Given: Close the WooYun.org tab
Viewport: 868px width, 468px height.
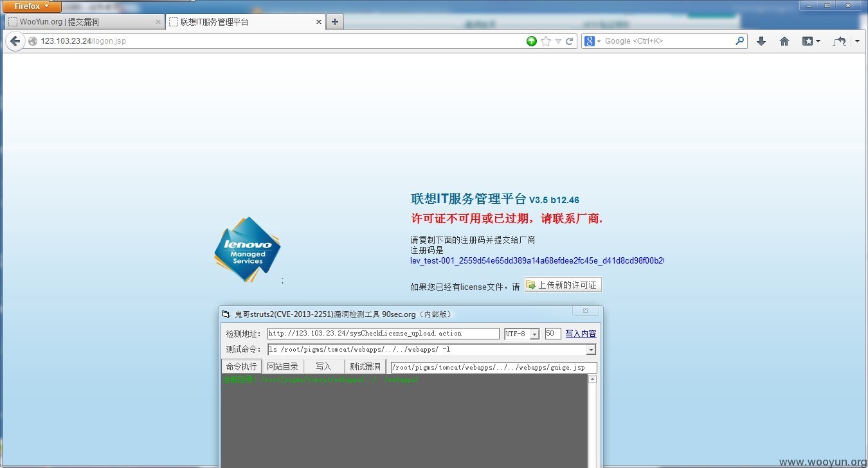Looking at the screenshot, I should 158,22.
